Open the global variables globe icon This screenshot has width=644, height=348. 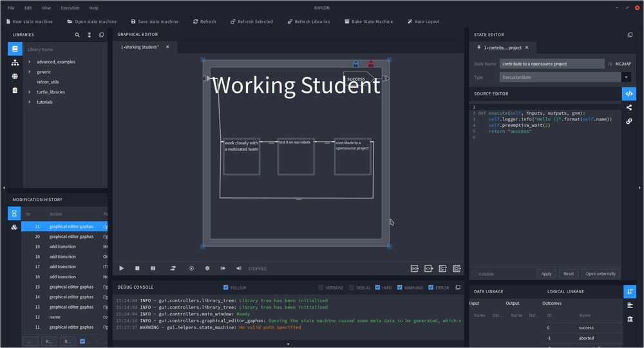click(x=15, y=76)
